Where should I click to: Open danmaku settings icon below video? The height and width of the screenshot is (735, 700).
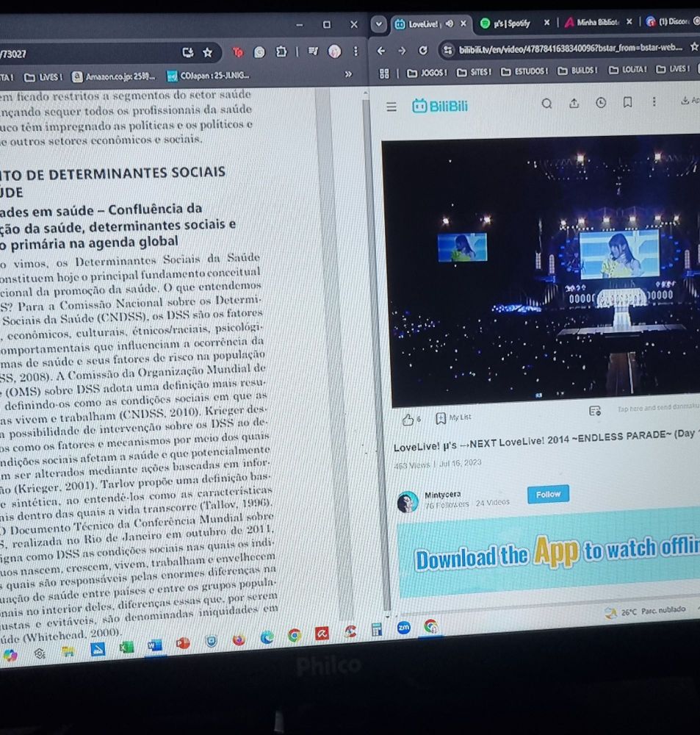pyautogui.click(x=594, y=411)
